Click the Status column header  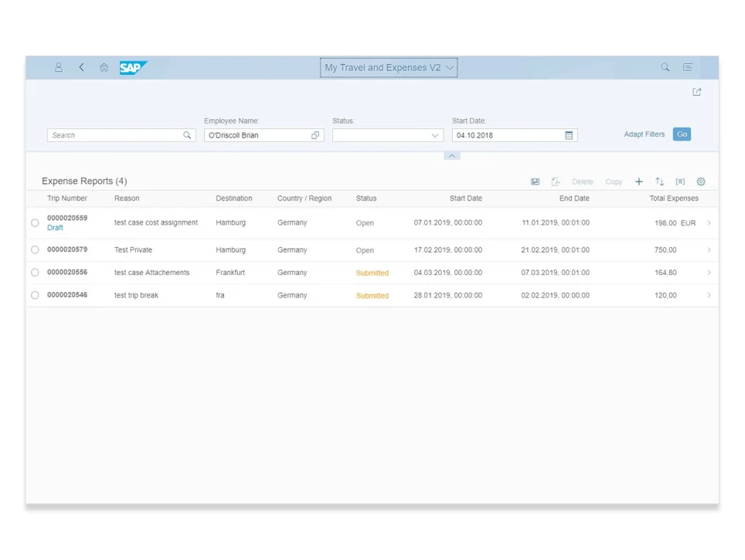coord(366,199)
